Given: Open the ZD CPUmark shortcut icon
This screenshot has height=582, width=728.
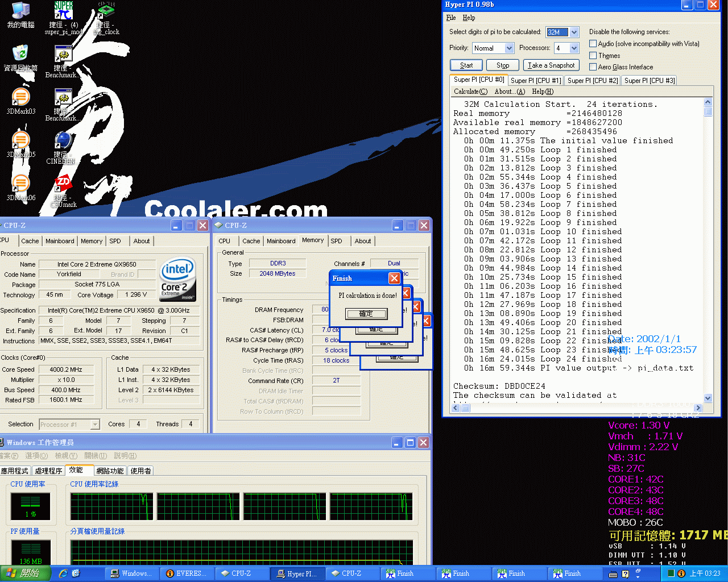Looking at the screenshot, I should 63,190.
